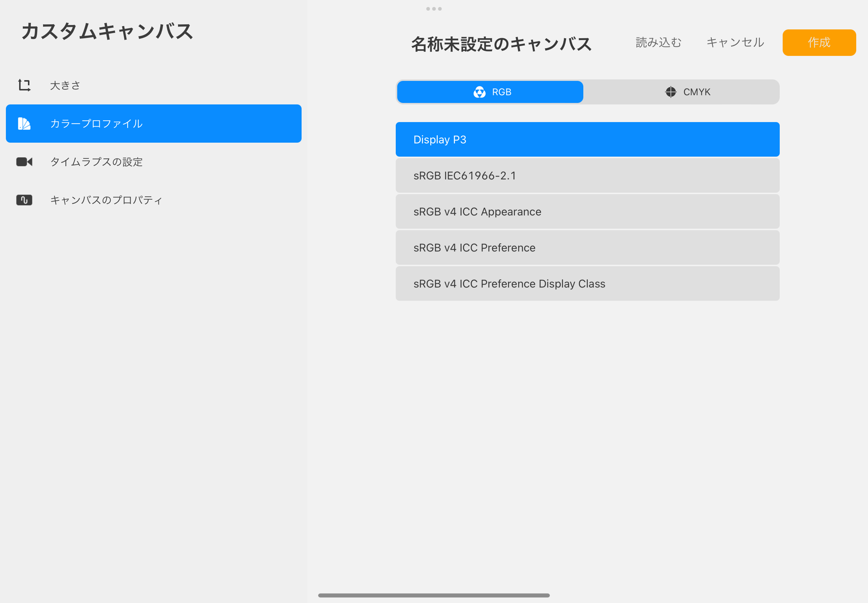Click the RGB color circles icon
The image size is (868, 603).
click(479, 92)
